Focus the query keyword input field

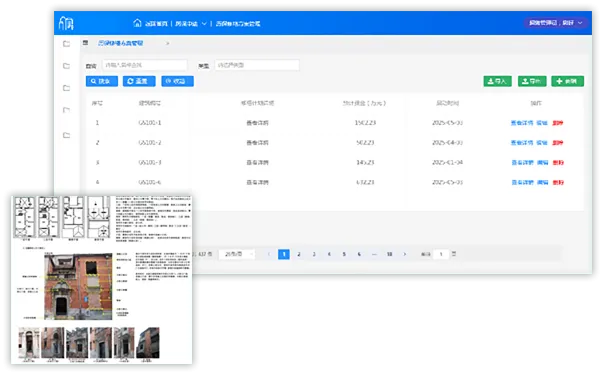click(x=144, y=65)
